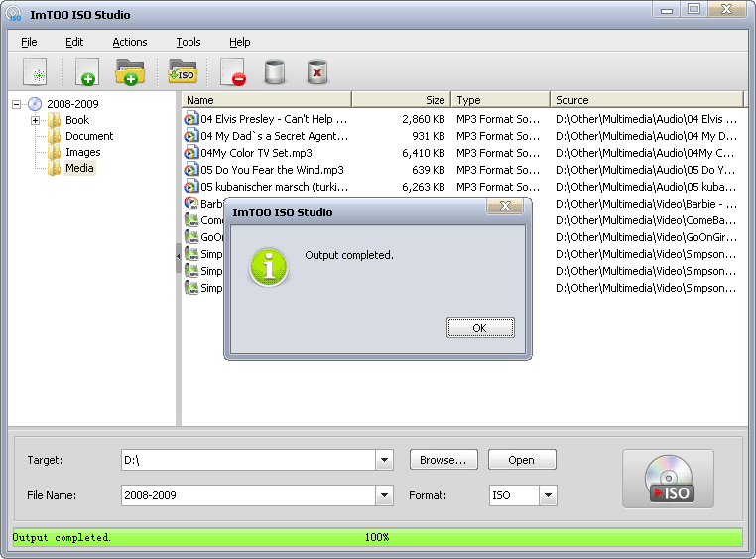Click the Add folder toolbar icon

130,71
